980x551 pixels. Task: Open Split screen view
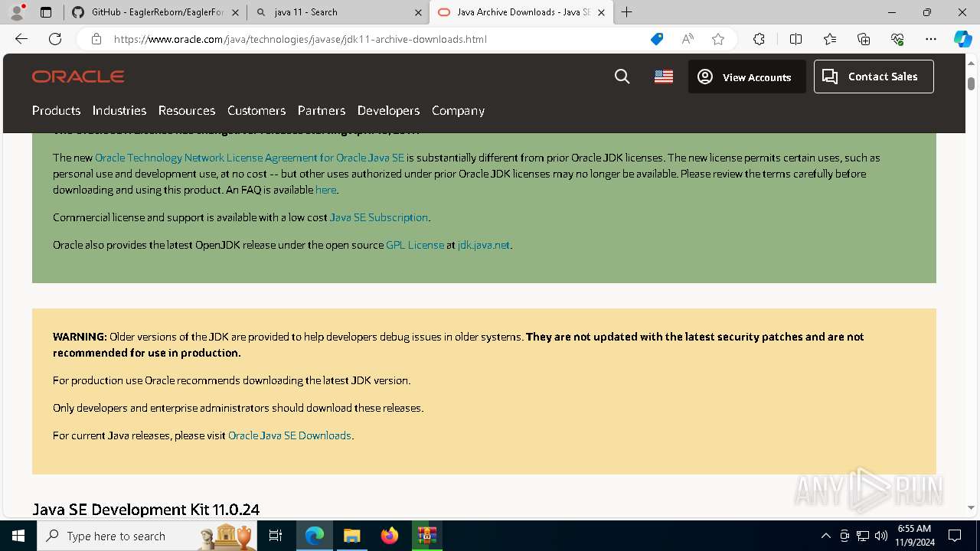point(795,39)
